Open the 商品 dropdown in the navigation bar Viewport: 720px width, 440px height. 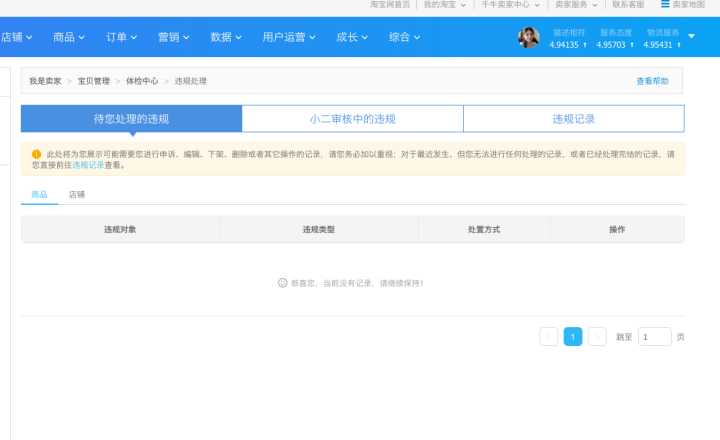(x=68, y=38)
